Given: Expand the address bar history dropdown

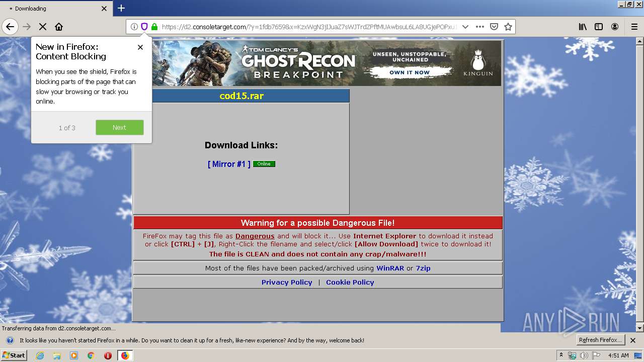Looking at the screenshot, I should [x=465, y=27].
